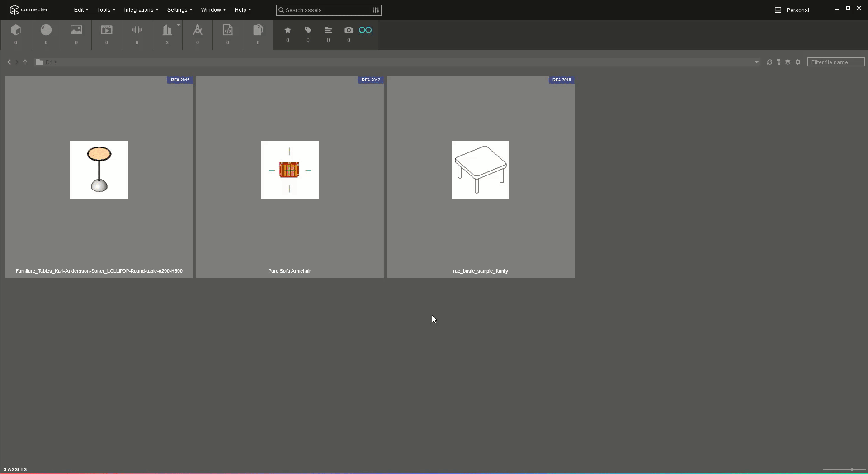Adjust the thumbnail size slider
The height and width of the screenshot is (474, 868).
click(x=852, y=469)
